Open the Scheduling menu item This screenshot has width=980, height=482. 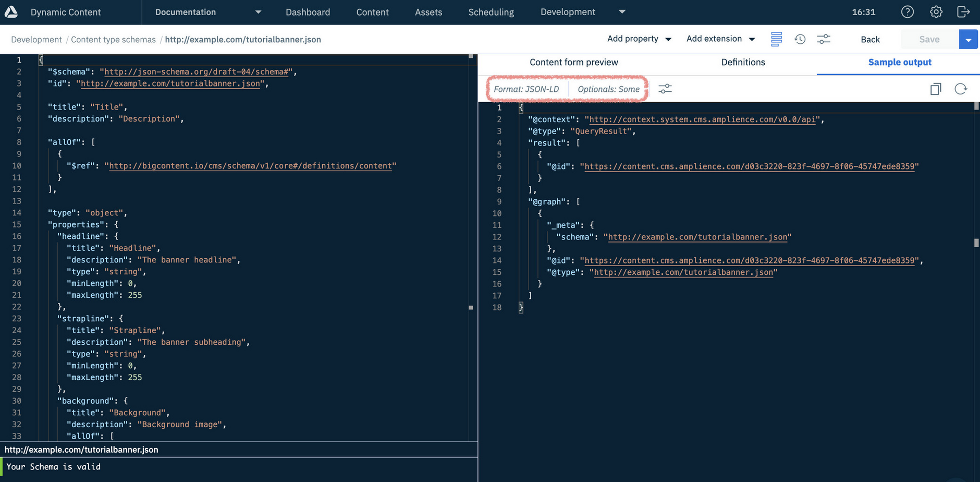[491, 12]
